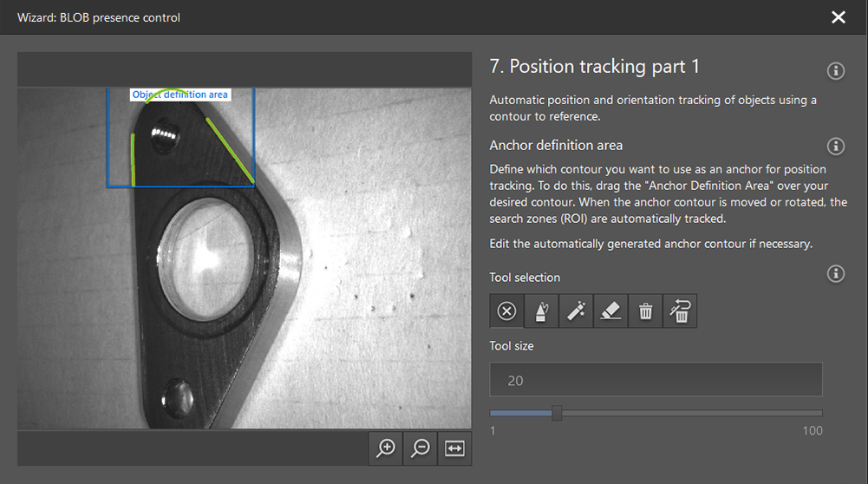Close the BLOB presence control wizard
Viewport: 868px width, 484px height.
pos(838,17)
